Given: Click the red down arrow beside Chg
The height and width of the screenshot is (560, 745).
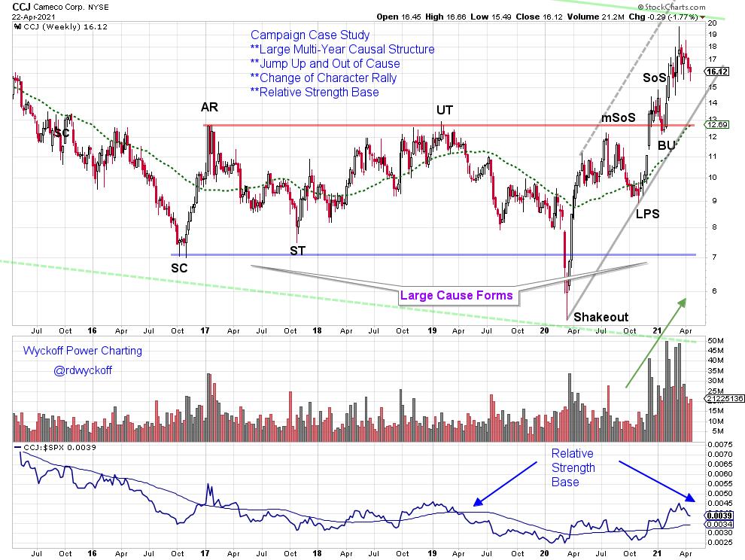Looking at the screenshot, I should [x=702, y=16].
